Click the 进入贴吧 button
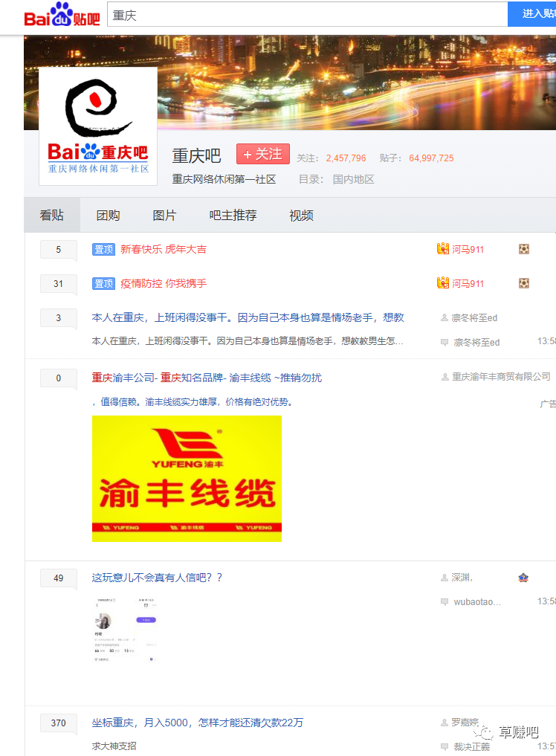 (x=534, y=14)
